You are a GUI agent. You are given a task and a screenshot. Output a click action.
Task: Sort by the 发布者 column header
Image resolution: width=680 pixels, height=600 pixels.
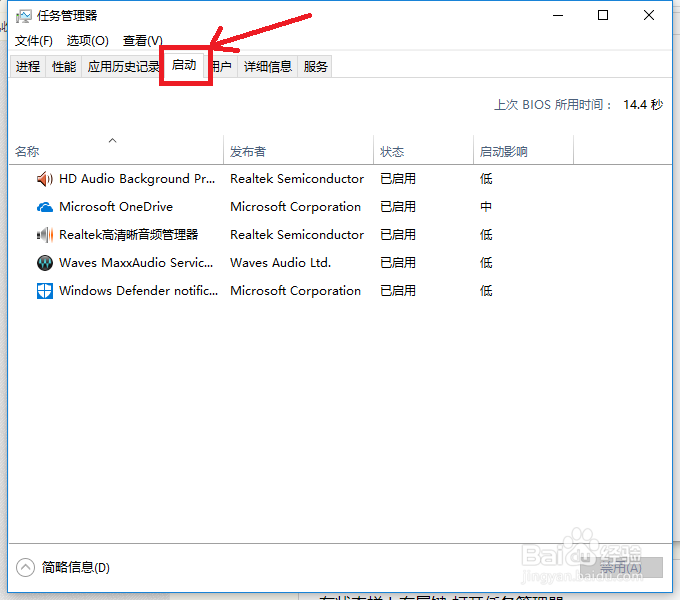[298, 150]
